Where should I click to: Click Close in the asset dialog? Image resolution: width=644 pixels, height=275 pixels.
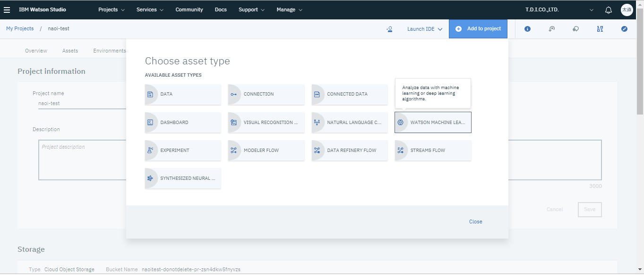tap(475, 222)
